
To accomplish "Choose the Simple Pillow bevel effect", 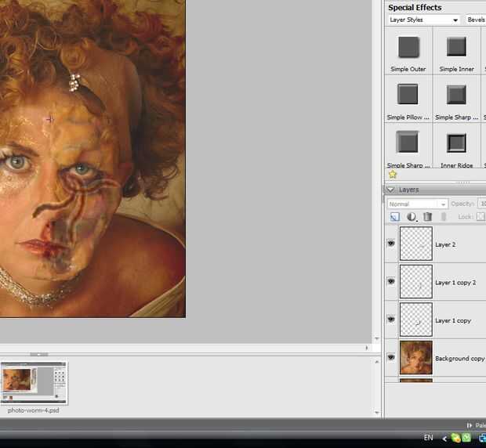I will tap(408, 96).
